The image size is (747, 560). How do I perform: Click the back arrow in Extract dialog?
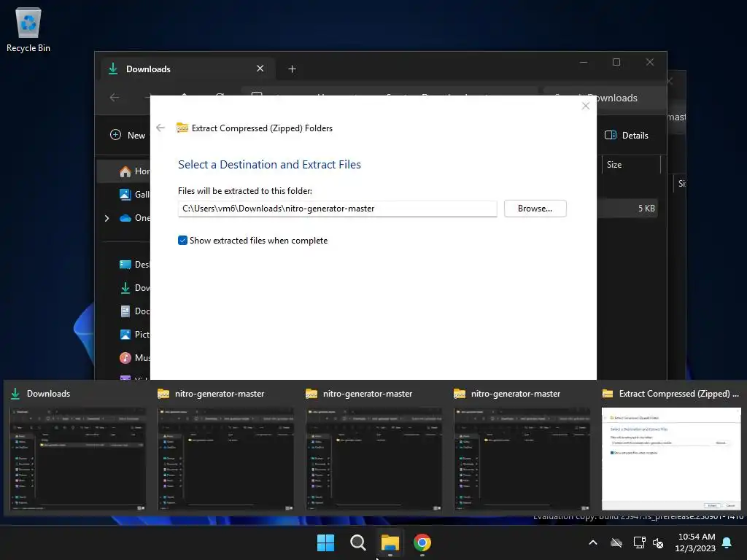click(160, 128)
